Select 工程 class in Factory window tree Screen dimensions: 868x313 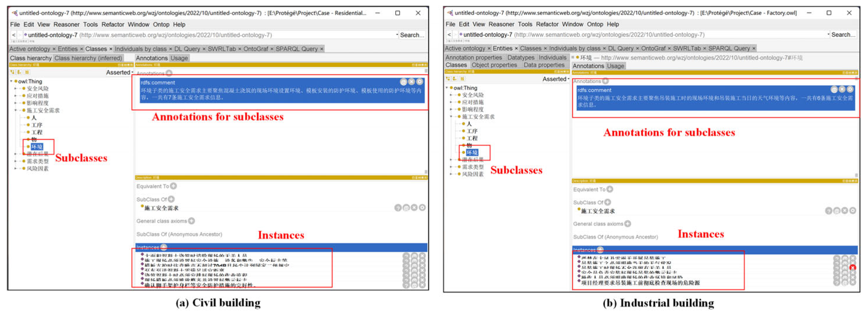point(472,138)
